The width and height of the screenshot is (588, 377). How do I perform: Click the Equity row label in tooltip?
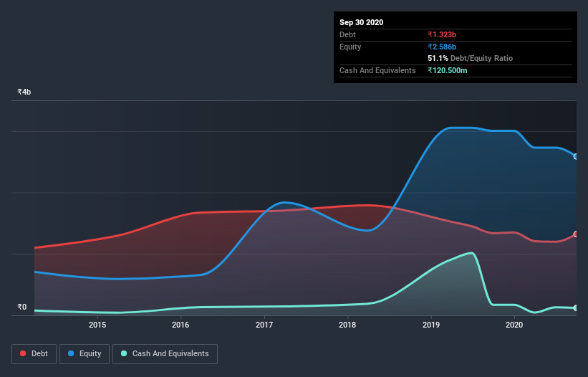(350, 47)
